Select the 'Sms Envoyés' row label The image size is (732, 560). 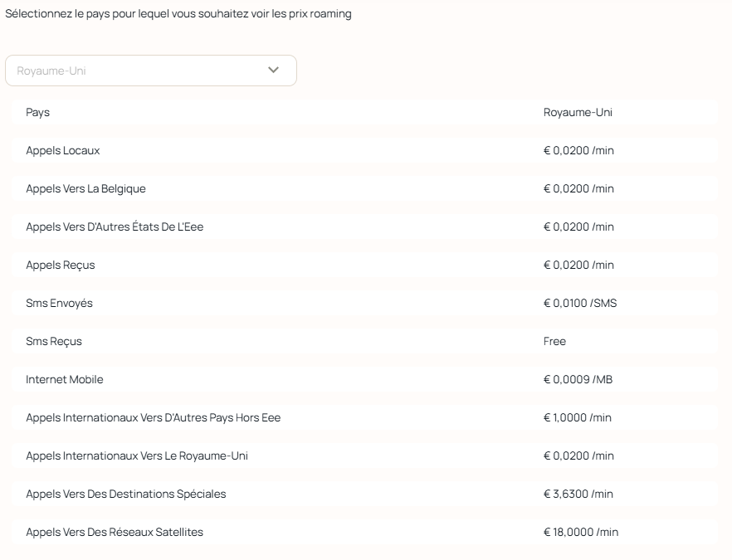pyautogui.click(x=60, y=304)
